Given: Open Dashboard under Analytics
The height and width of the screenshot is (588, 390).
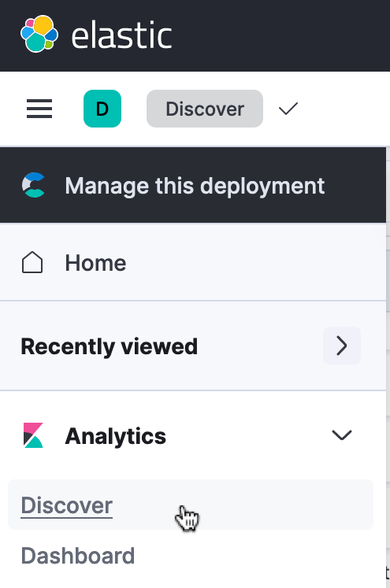Looking at the screenshot, I should [x=78, y=556].
